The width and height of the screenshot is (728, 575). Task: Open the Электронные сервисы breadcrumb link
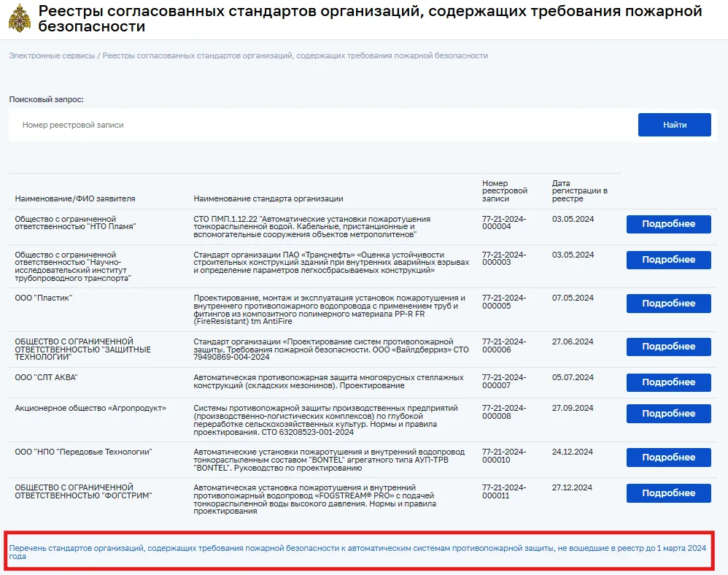click(x=52, y=55)
